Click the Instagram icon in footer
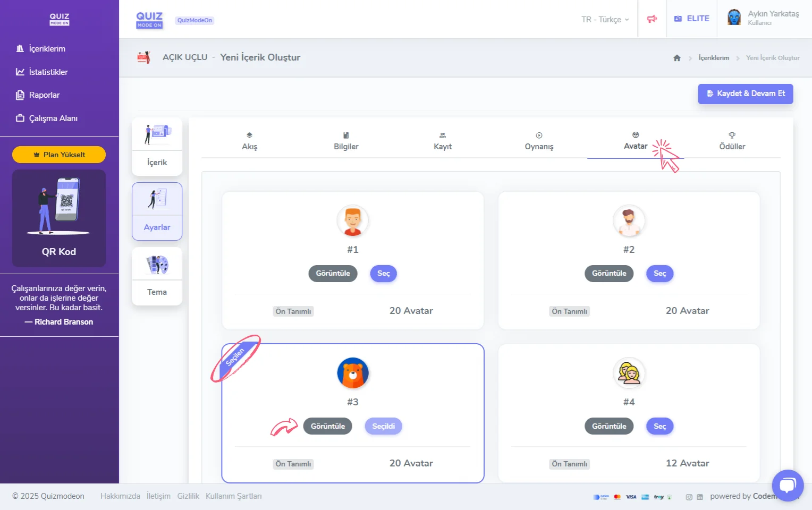Viewport: 812px width, 510px height. tap(689, 497)
